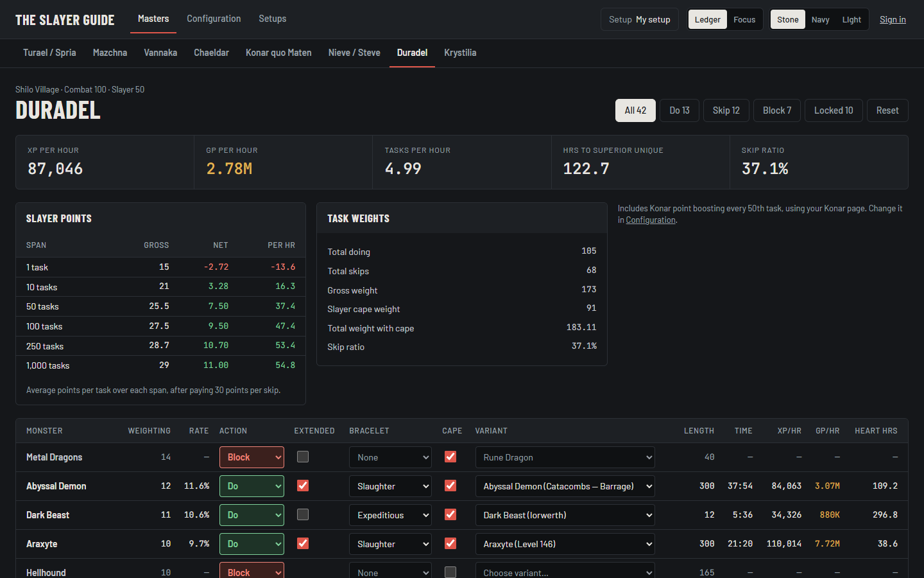The width and height of the screenshot is (924, 578).
Task: Filter tasks by Skip 12
Action: click(726, 110)
